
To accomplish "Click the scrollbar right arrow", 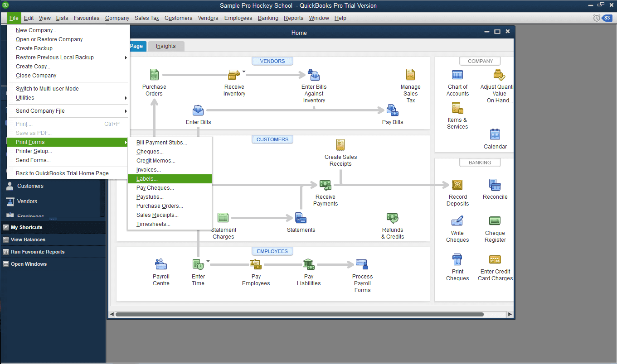I will (510, 314).
